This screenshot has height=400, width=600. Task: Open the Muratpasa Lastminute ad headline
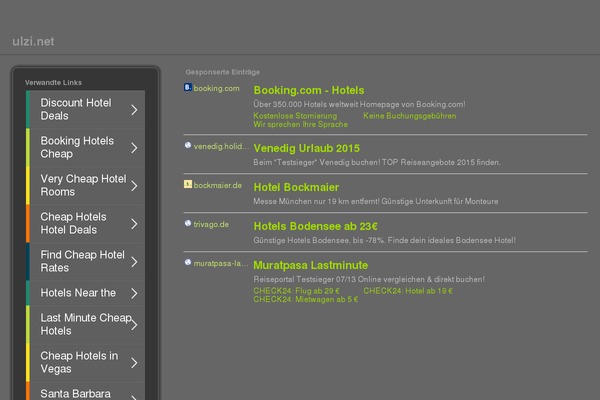click(x=310, y=265)
